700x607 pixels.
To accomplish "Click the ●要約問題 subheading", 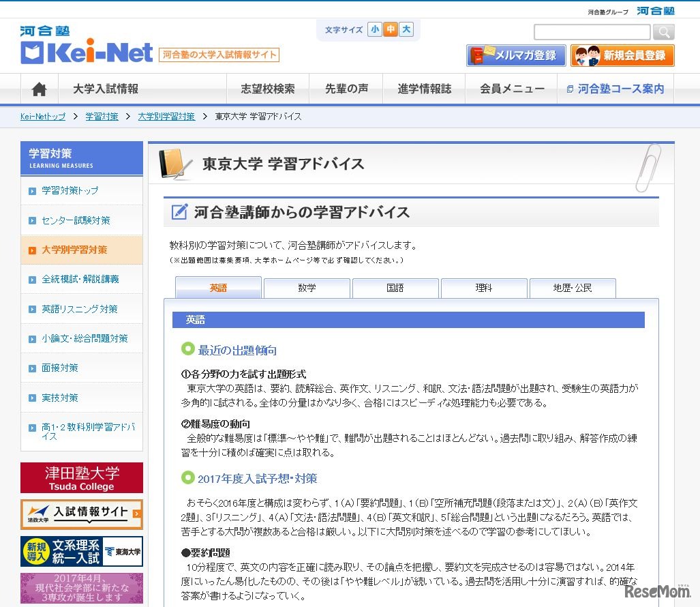I will point(206,553).
